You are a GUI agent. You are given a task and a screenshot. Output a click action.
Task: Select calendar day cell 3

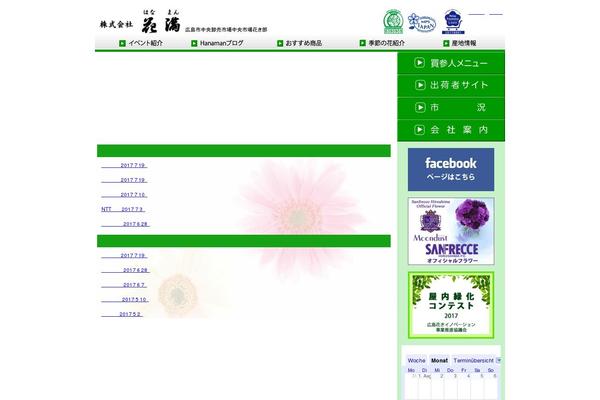tap(451, 386)
